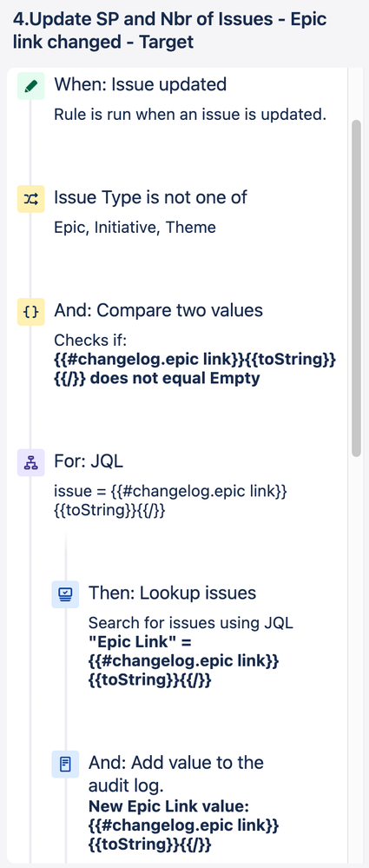The height and width of the screenshot is (868, 369).
Task: Select 'And: Add value to the audit log' action
Action: [176, 774]
